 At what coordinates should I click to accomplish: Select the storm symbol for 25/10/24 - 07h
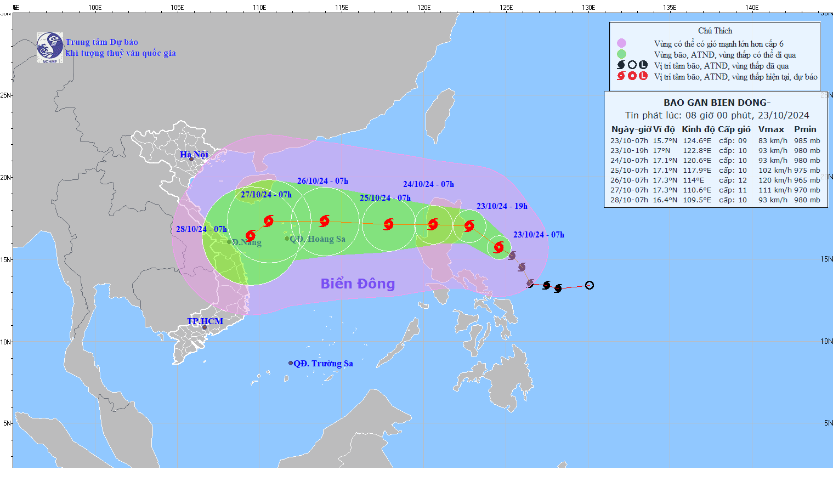(x=389, y=224)
